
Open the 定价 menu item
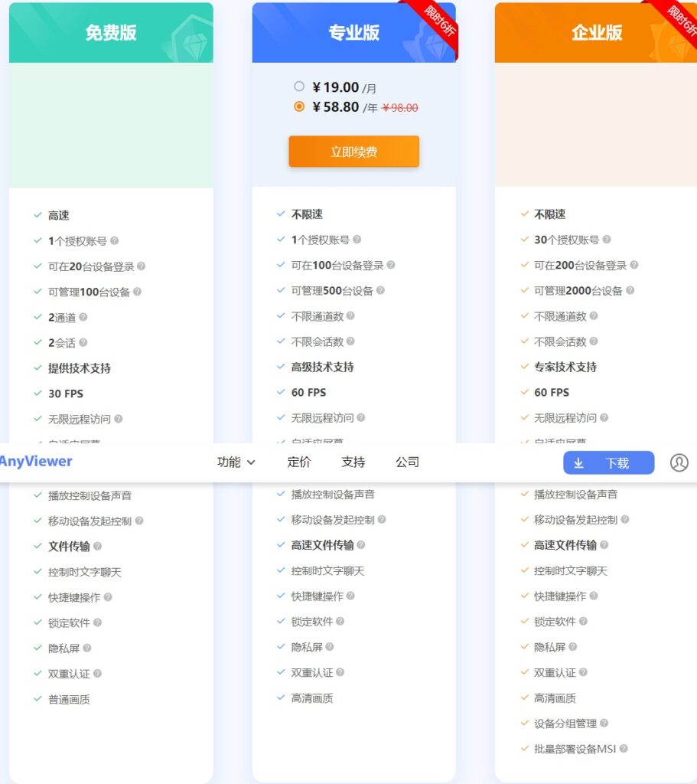(x=299, y=462)
